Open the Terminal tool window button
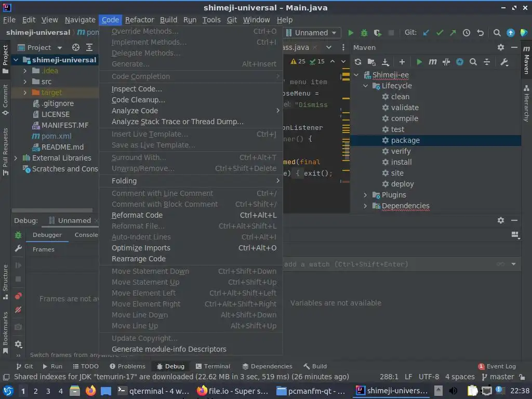This screenshot has height=399, width=532. [x=213, y=366]
